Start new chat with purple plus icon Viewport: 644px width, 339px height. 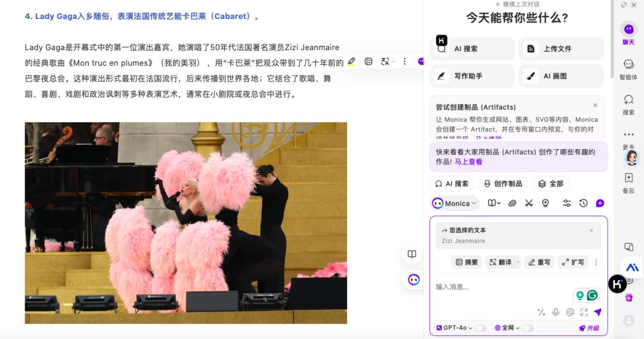tap(600, 203)
